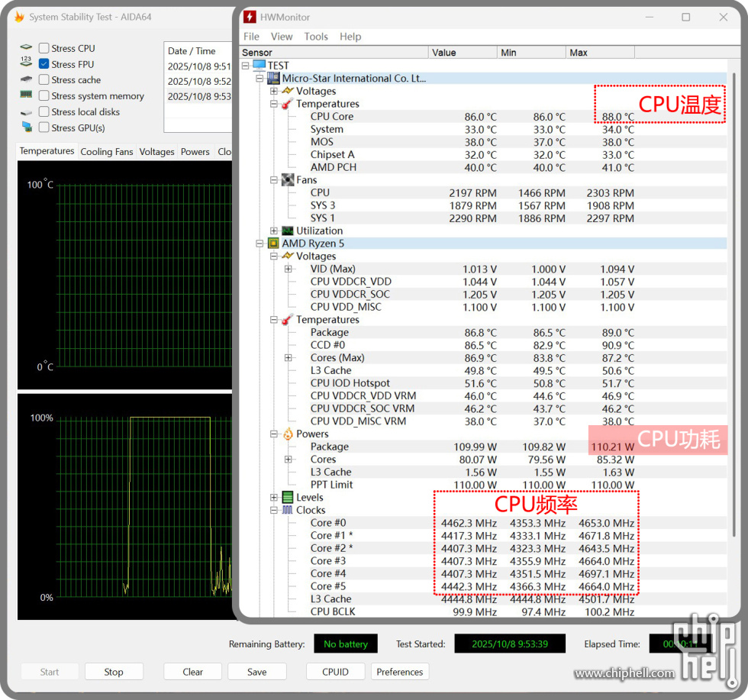This screenshot has width=748, height=700.
Task: Enable the Stress system memory checkbox
Action: click(x=44, y=96)
